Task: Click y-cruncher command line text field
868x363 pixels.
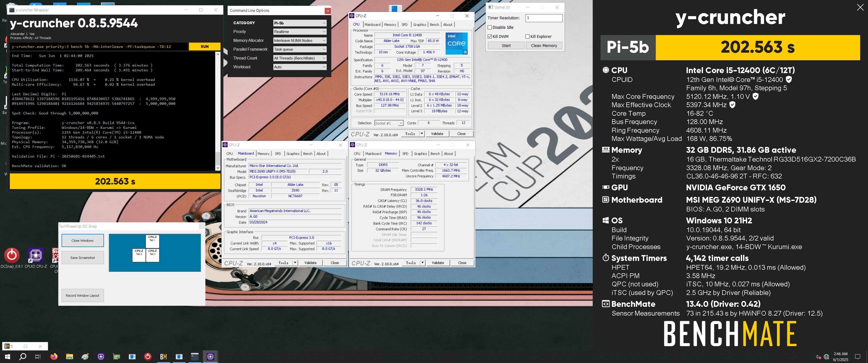Action: pyautogui.click(x=98, y=46)
